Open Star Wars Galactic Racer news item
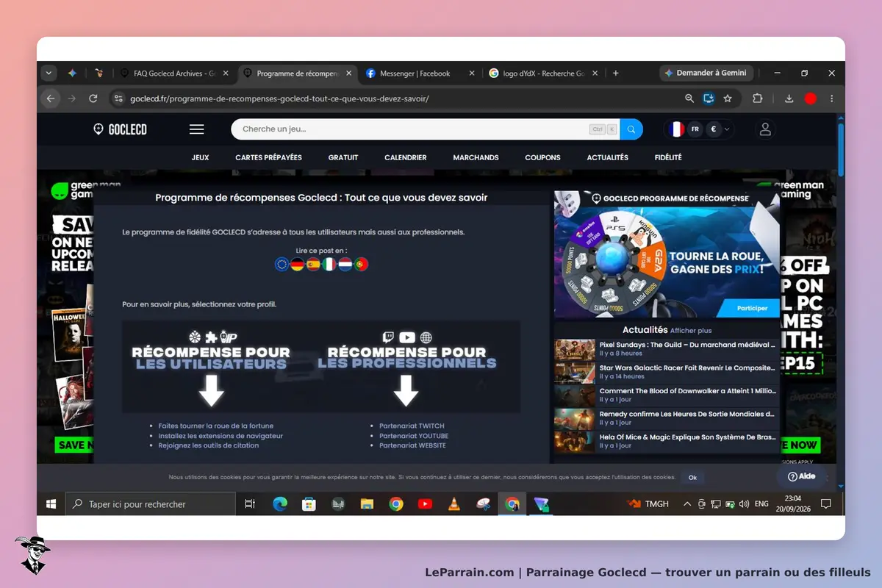Image resolution: width=882 pixels, height=588 pixels. click(667, 372)
